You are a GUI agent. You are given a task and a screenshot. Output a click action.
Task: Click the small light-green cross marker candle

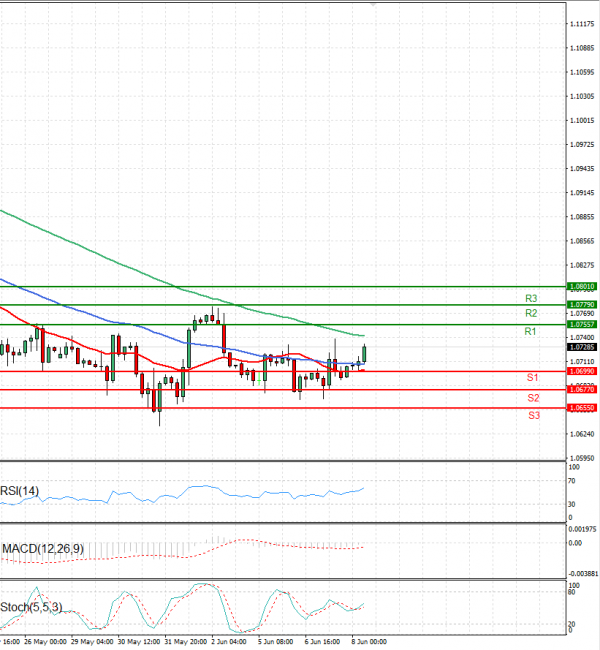(259, 379)
